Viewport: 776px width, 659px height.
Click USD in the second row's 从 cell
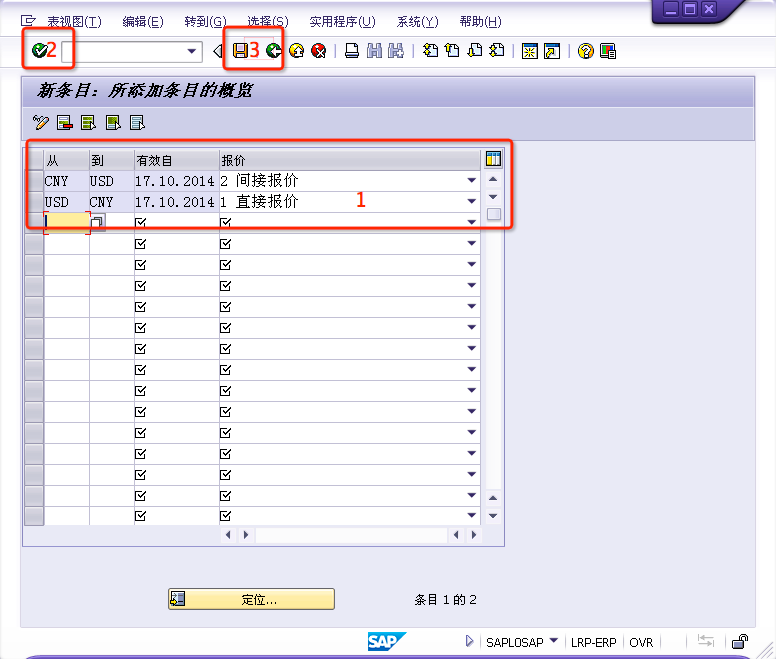coord(56,202)
